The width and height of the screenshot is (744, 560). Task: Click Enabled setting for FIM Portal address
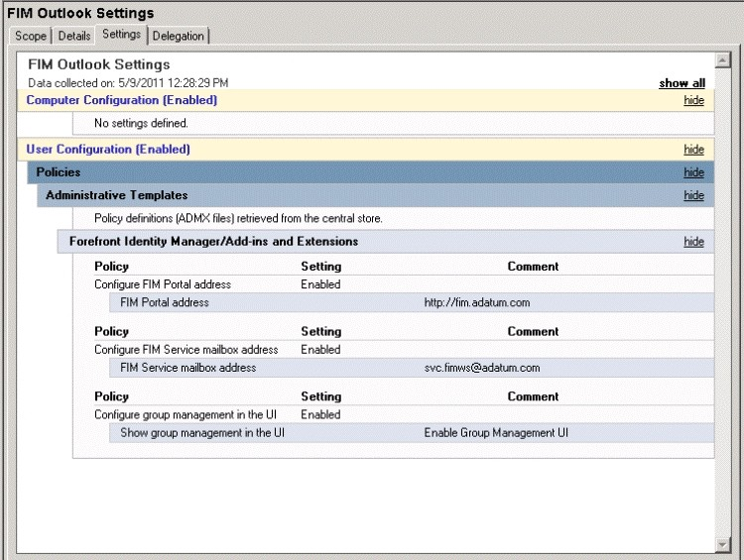point(320,284)
